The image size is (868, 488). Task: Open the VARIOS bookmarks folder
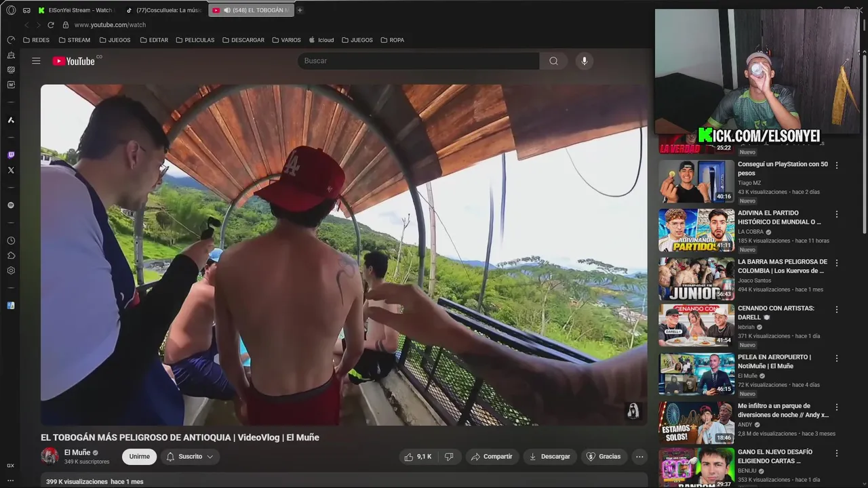[286, 40]
